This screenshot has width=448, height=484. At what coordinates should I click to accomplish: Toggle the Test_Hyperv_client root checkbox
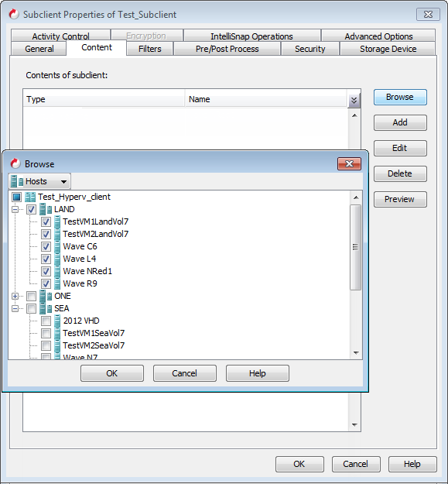click(17, 197)
